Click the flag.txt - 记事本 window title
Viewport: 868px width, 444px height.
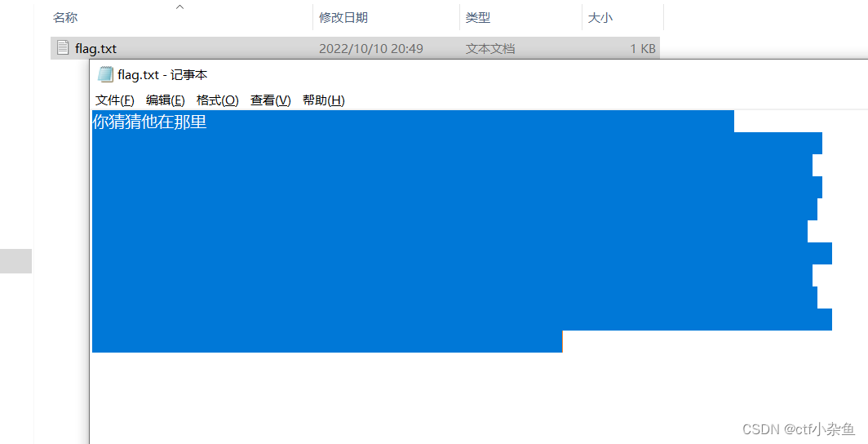[163, 75]
